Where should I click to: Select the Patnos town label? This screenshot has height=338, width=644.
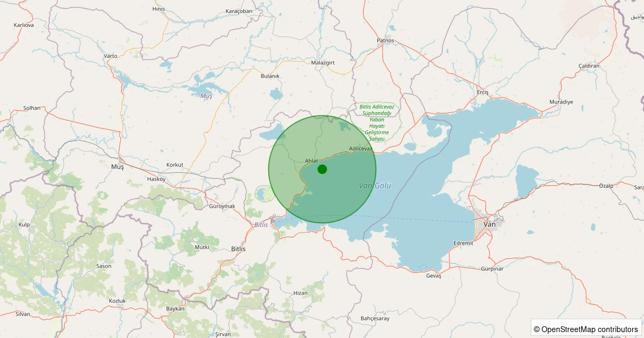(x=385, y=41)
